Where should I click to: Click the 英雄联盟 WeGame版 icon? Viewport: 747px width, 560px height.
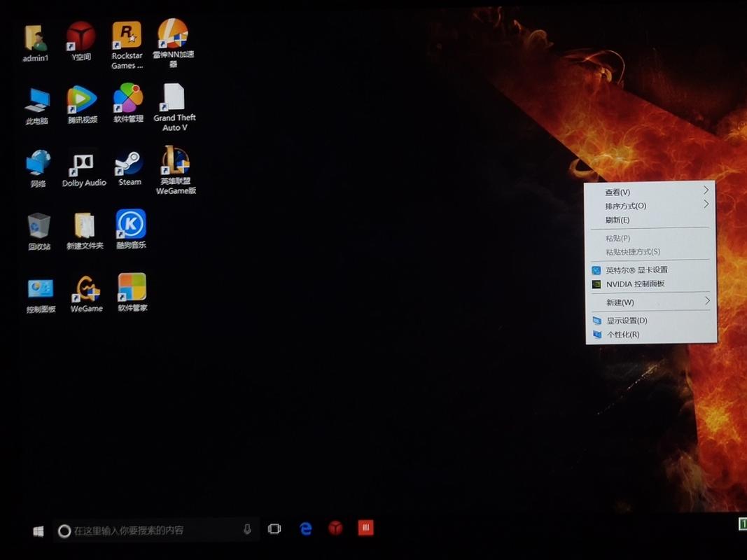(x=176, y=164)
